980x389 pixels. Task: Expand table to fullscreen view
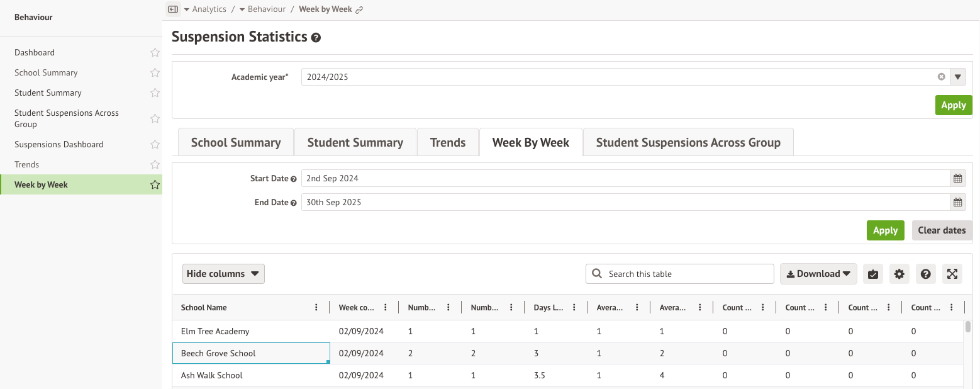pos(952,274)
